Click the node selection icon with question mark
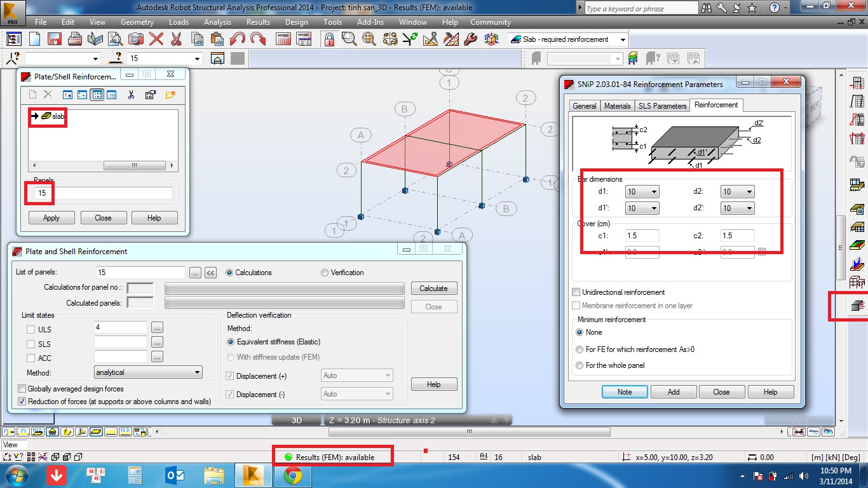 [x=12, y=59]
